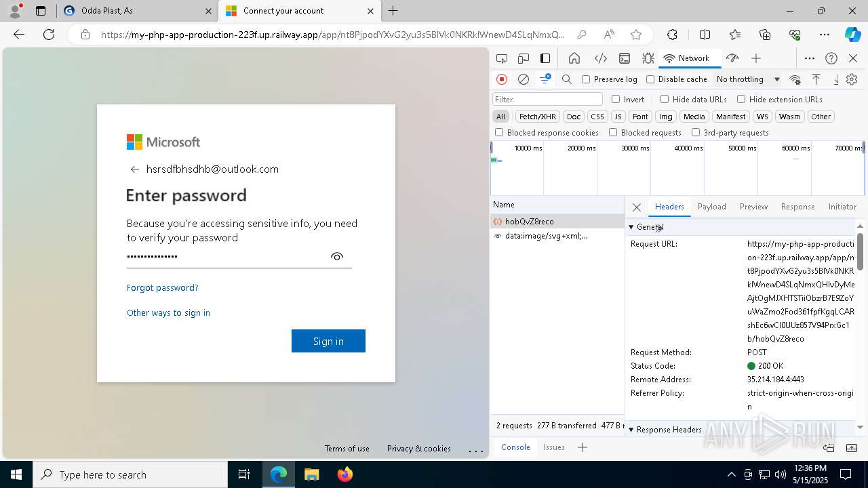Open browser Extensions puzzle icon

tap(672, 35)
